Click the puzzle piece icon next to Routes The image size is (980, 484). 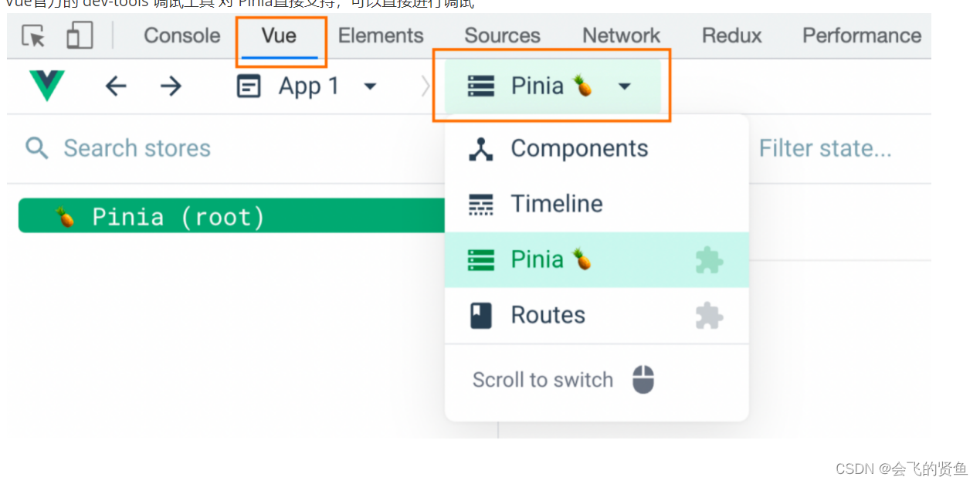[710, 315]
